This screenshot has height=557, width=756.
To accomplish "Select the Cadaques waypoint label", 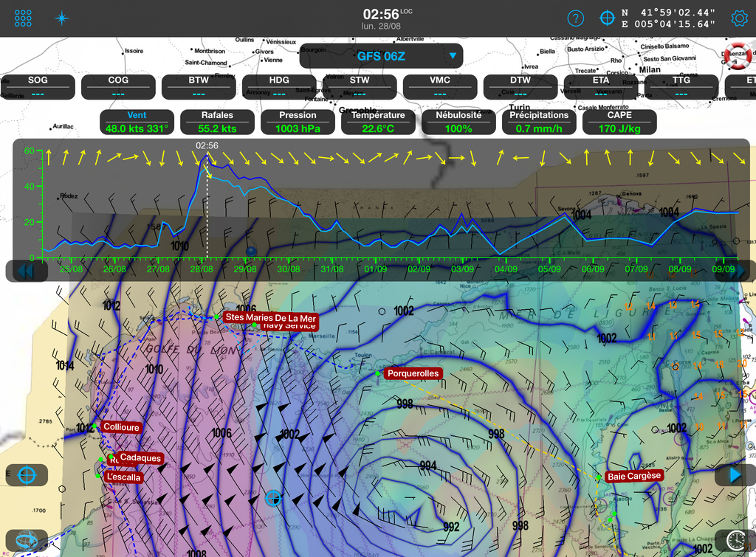I will pos(140,457).
